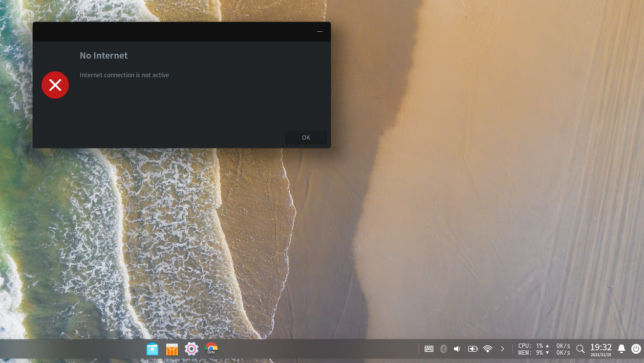The image size is (644, 363).
Task: Launch the app store shopping bag icon
Action: 172,349
